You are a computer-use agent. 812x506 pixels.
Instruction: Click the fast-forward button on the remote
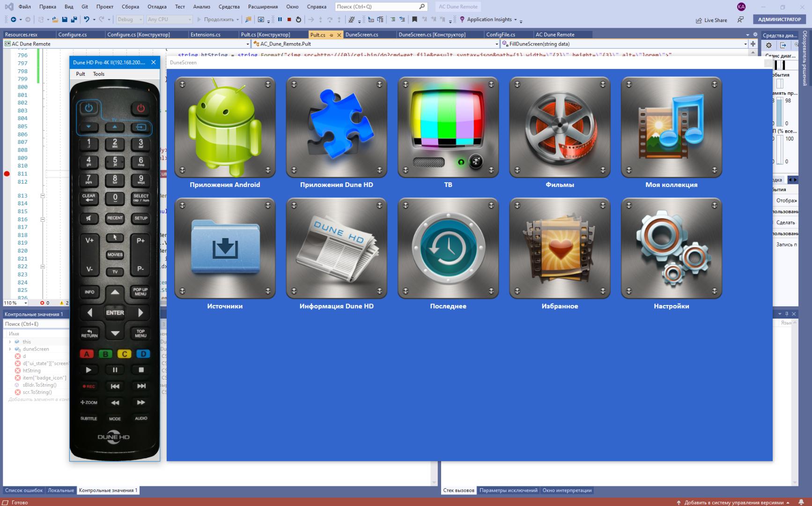[141, 402]
